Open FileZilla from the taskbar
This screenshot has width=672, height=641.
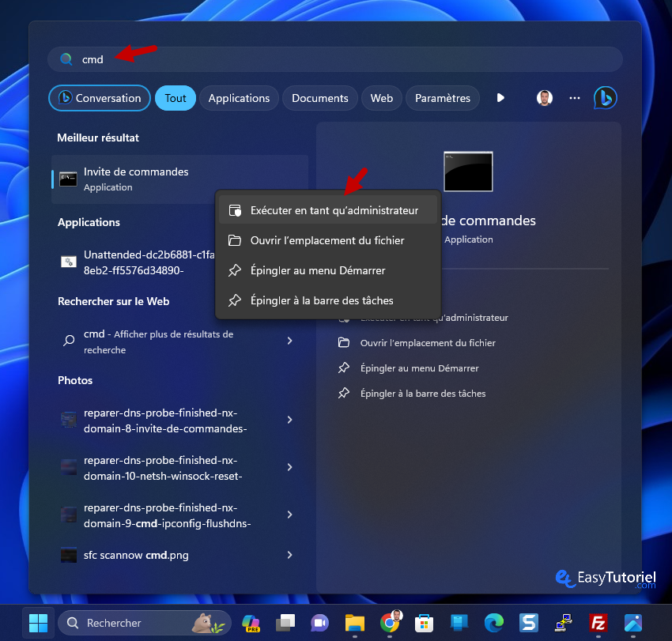click(598, 623)
